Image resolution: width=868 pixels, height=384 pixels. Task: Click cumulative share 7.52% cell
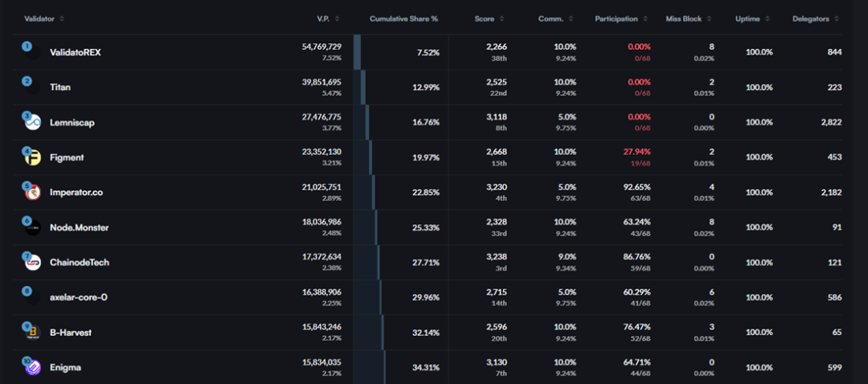click(428, 52)
